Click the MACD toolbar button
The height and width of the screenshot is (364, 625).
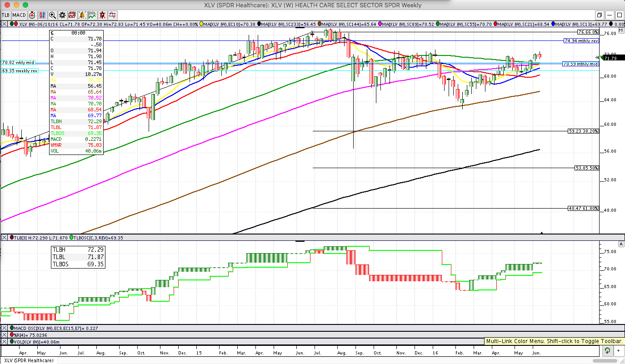coord(19,15)
